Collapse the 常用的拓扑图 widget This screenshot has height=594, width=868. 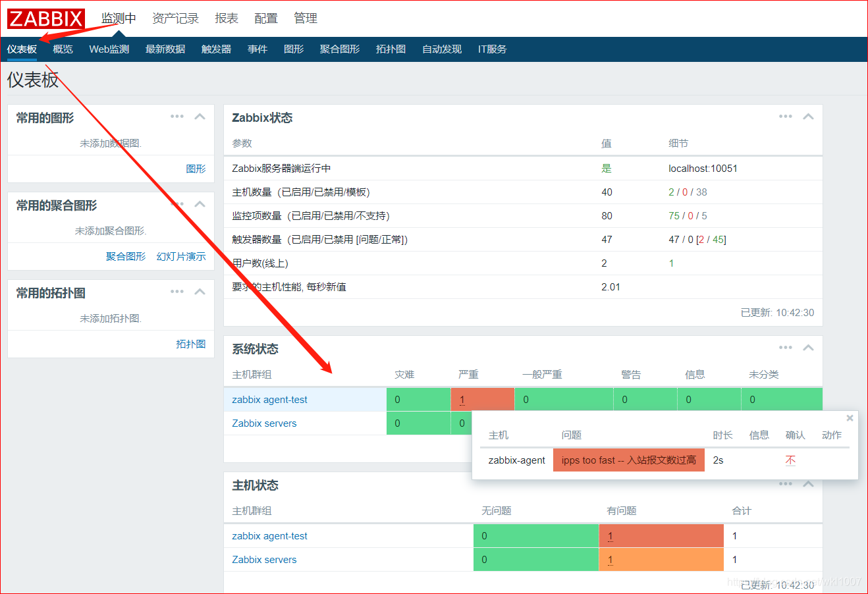(x=200, y=292)
